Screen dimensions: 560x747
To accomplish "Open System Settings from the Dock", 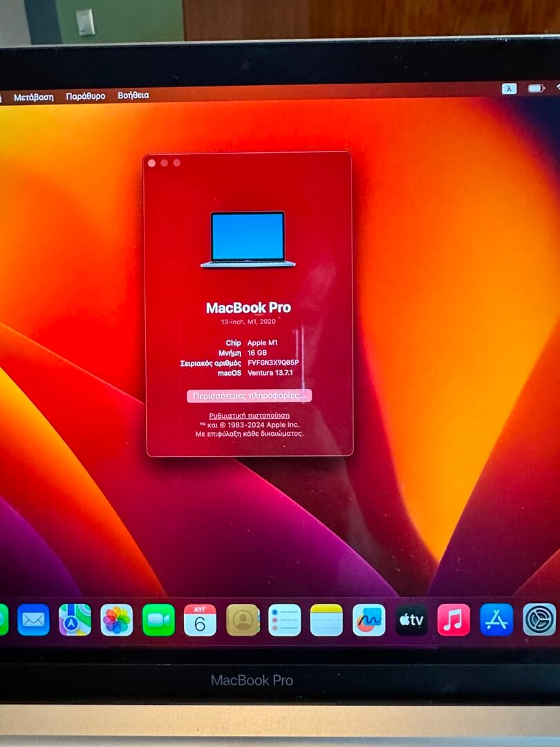I will tap(539, 620).
